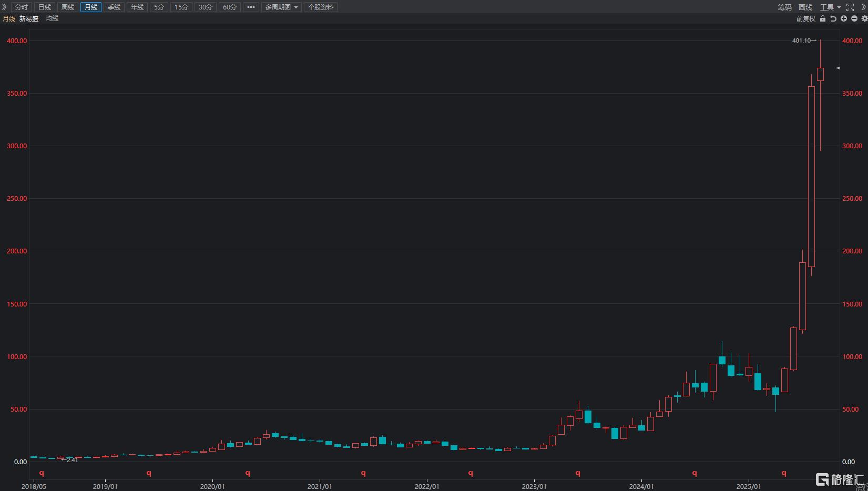Open the 工具 tools dropdown
Screen dimensions: 868x491
click(830, 7)
